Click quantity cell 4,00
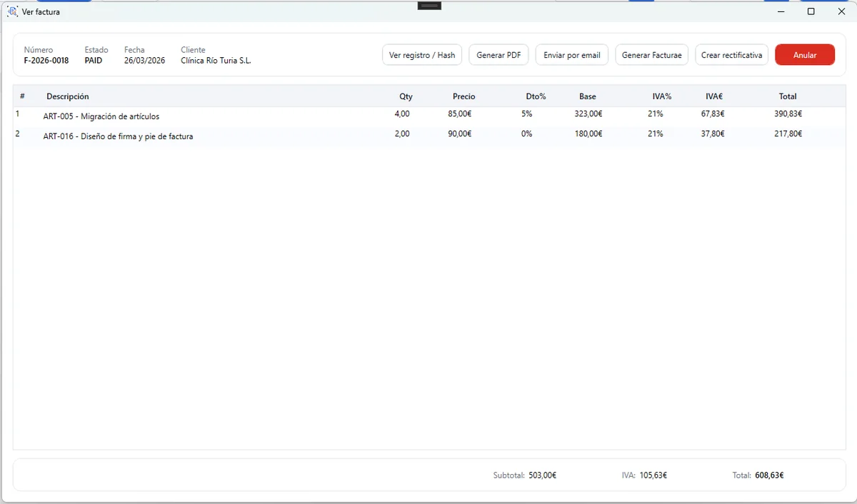The height and width of the screenshot is (504, 857). click(x=402, y=114)
